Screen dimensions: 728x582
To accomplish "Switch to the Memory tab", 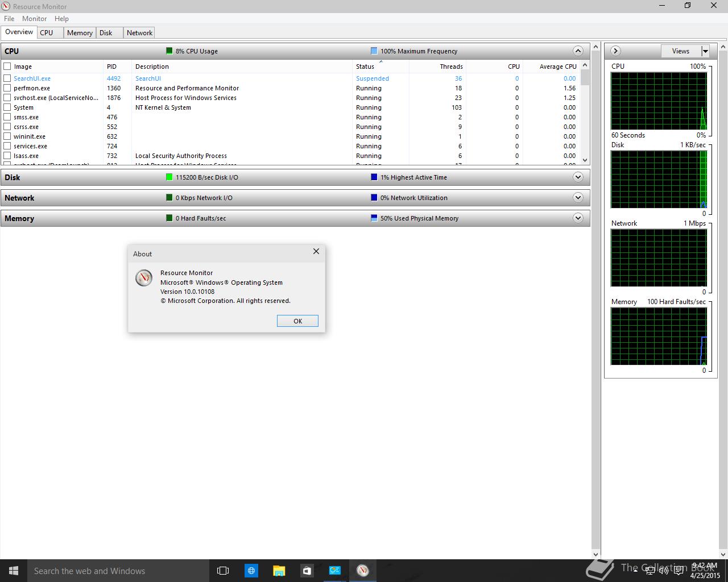I will [80, 32].
